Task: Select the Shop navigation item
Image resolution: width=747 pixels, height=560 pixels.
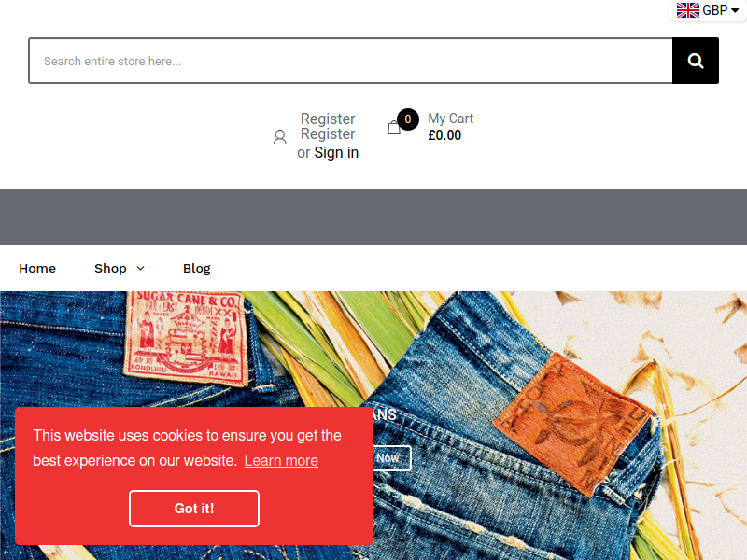Action: (110, 269)
